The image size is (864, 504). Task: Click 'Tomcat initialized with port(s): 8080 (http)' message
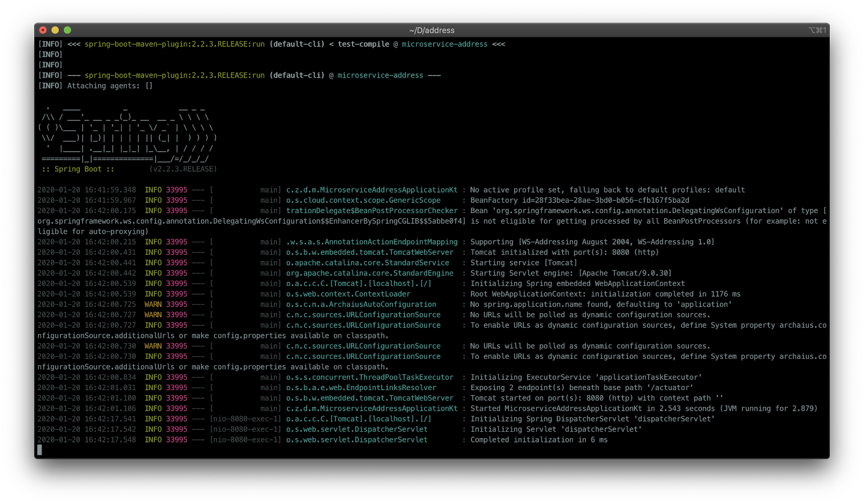tap(564, 252)
